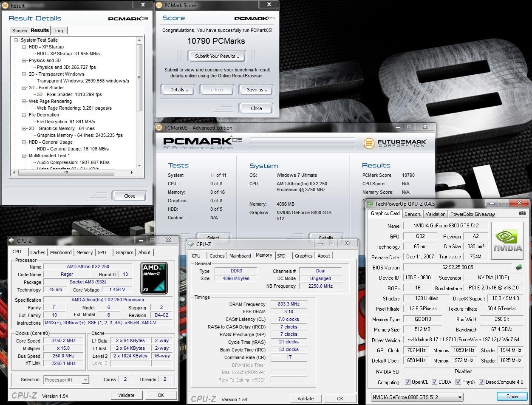Viewport: 532px width, 405px height.
Task: Open the Validation tab in GPU-Z
Action: pyautogui.click(x=436, y=214)
